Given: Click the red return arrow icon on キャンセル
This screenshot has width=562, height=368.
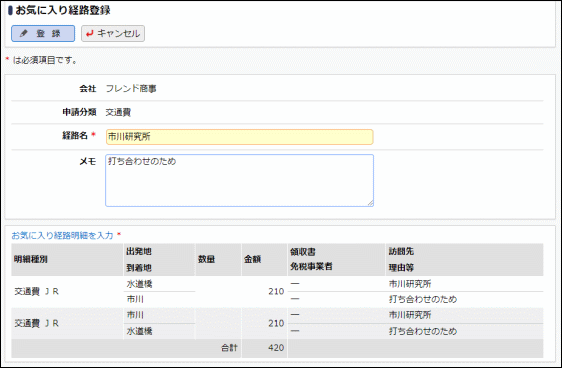Looking at the screenshot, I should point(90,33).
